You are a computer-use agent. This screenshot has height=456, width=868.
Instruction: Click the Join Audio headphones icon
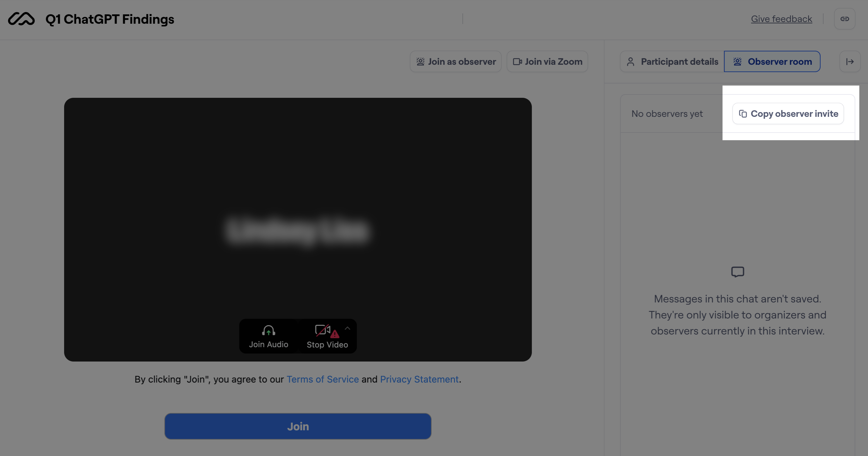click(268, 330)
